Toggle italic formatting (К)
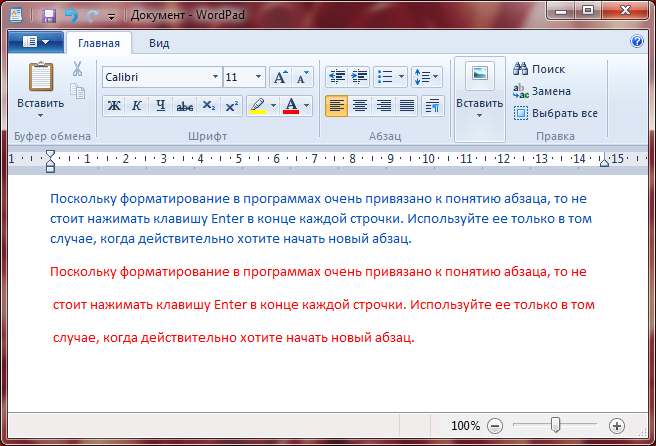This screenshot has width=656, height=446. point(137,106)
